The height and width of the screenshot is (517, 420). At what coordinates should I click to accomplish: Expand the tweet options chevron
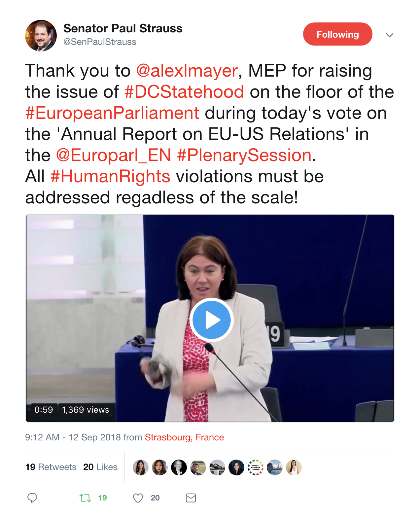(x=390, y=35)
